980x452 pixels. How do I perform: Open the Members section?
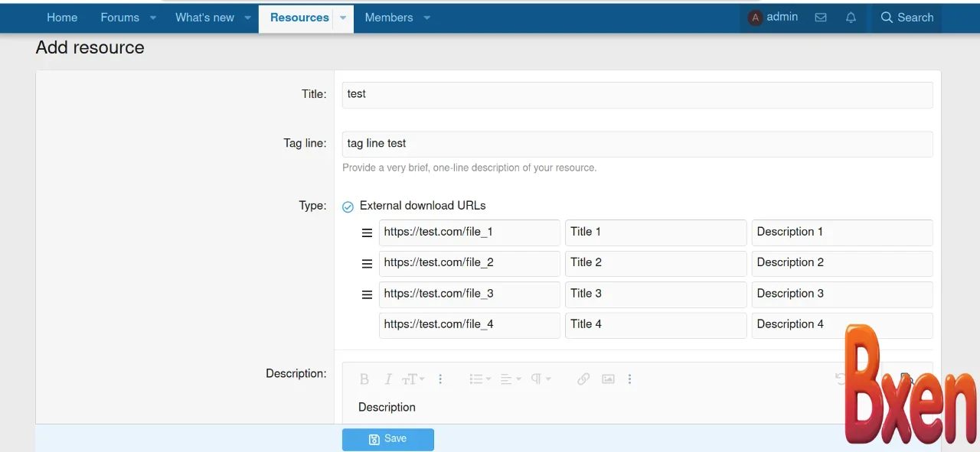388,18
